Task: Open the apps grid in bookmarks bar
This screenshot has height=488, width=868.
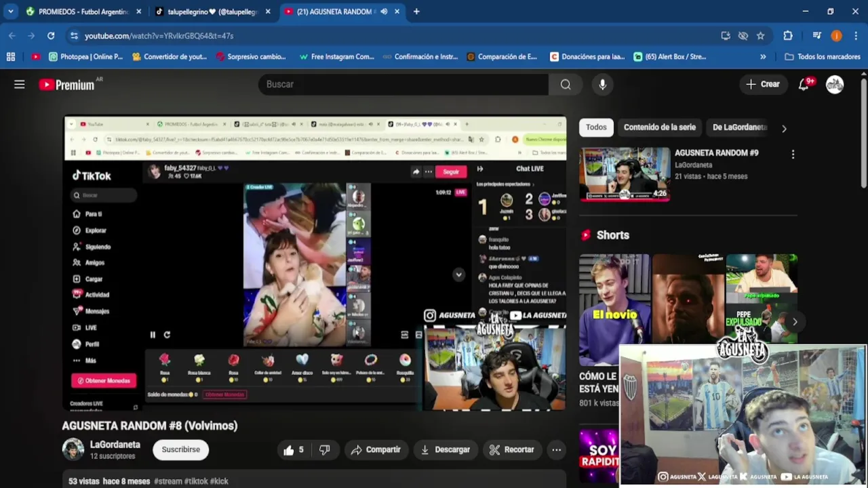Action: (10, 56)
